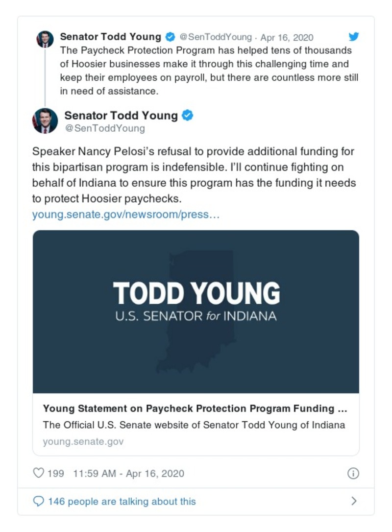
Task: Click the "Apr 16, 2020" date in the parent tweet
Action: click(287, 37)
